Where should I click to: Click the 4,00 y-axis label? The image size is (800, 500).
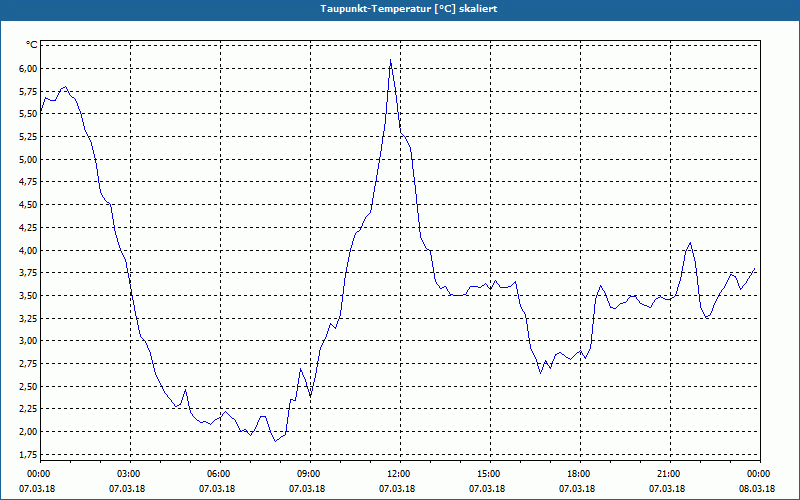[28, 251]
